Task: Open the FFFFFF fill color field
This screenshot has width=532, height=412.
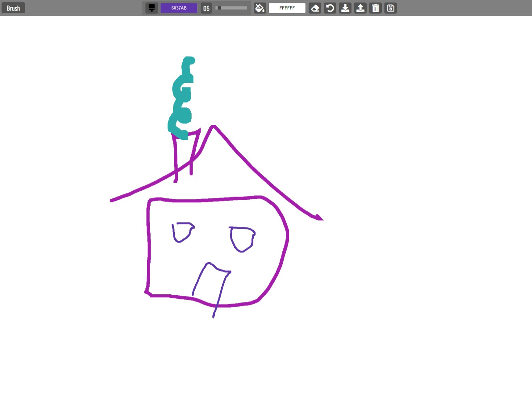Action: [287, 8]
